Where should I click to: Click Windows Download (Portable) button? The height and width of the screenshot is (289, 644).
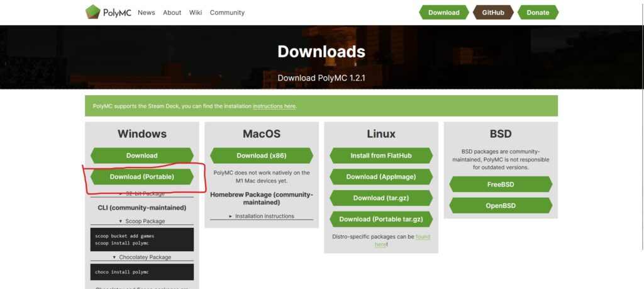142,177
